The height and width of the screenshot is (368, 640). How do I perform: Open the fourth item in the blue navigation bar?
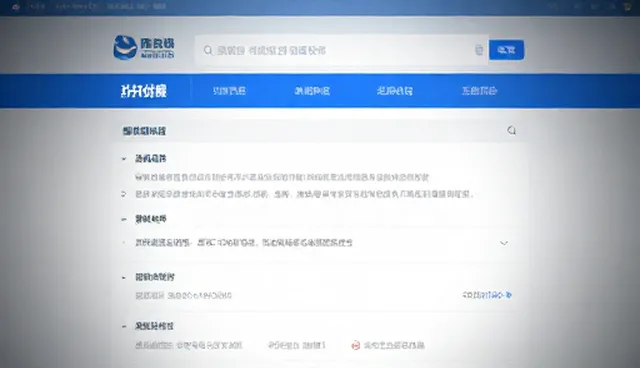point(395,91)
